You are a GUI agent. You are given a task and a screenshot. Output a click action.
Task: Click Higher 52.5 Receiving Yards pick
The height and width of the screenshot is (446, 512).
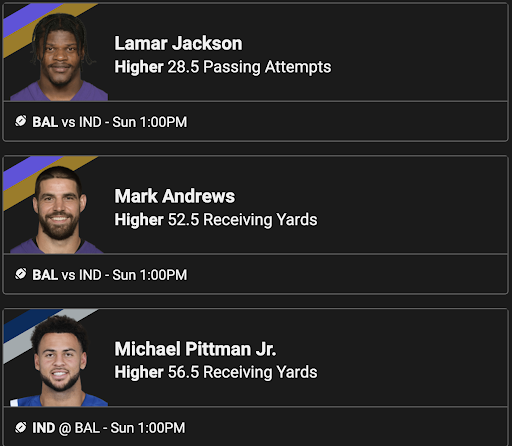[x=216, y=220]
